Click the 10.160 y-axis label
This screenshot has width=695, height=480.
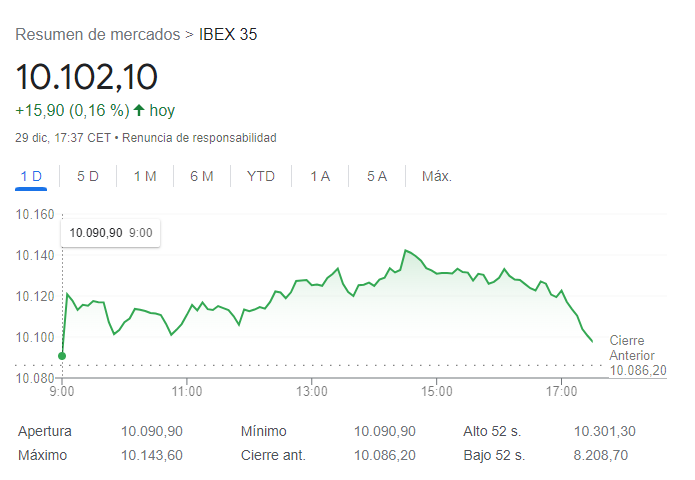[35, 215]
